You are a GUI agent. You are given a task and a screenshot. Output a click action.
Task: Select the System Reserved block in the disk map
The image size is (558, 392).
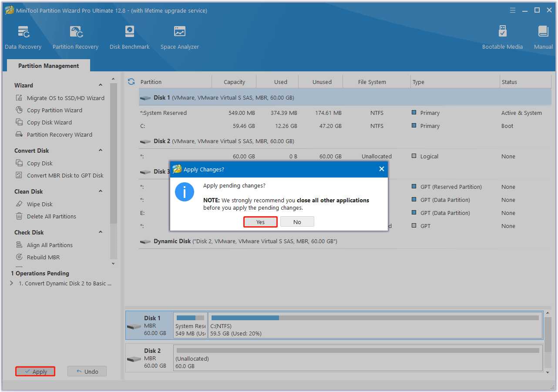[x=190, y=325]
